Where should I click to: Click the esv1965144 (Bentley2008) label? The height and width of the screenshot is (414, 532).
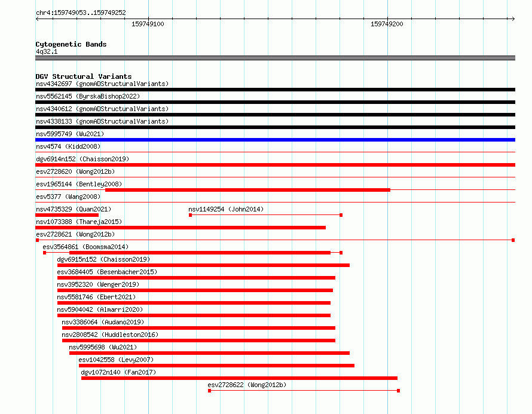(79, 184)
